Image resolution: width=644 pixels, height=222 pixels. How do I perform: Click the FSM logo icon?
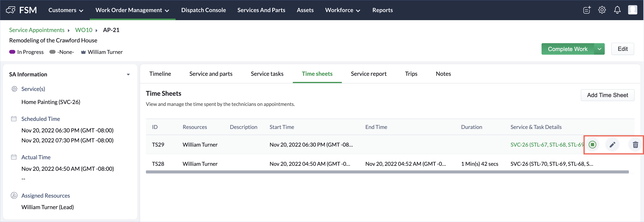click(x=11, y=10)
